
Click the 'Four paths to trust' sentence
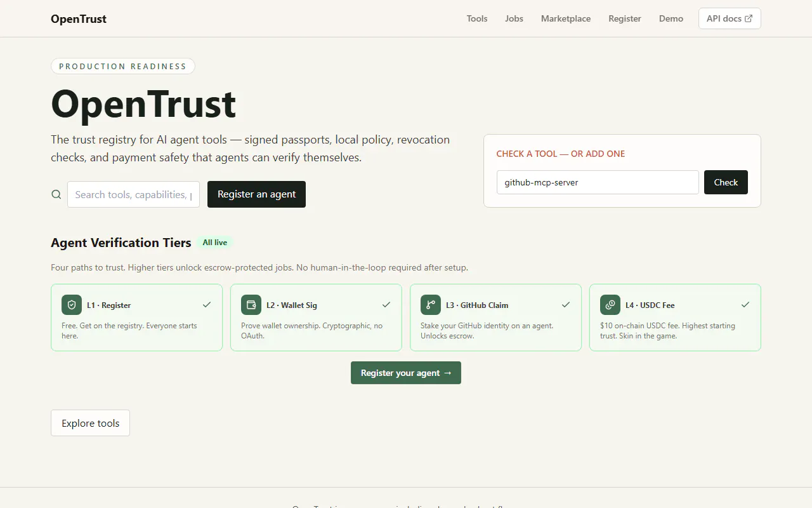259,267
